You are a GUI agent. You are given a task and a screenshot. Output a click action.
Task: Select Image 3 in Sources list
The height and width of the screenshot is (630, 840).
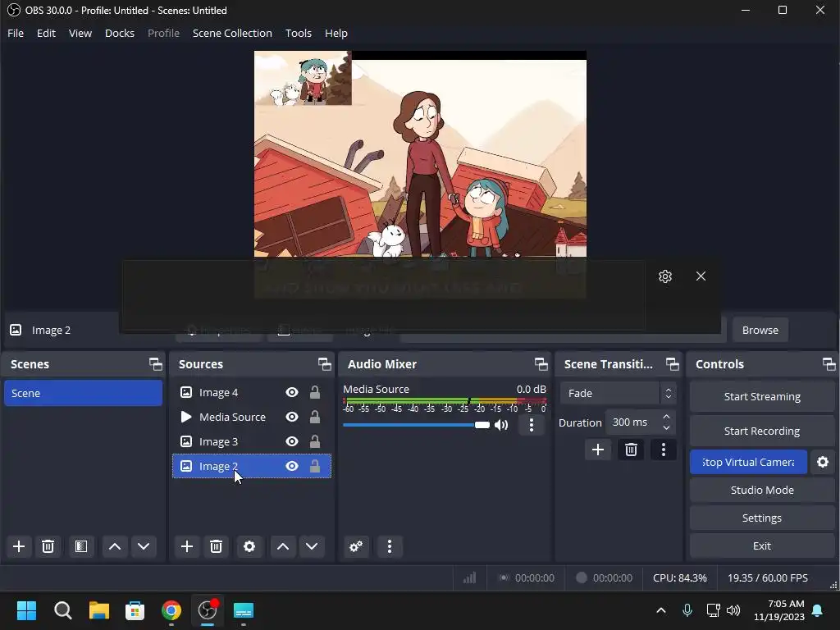click(x=251, y=441)
